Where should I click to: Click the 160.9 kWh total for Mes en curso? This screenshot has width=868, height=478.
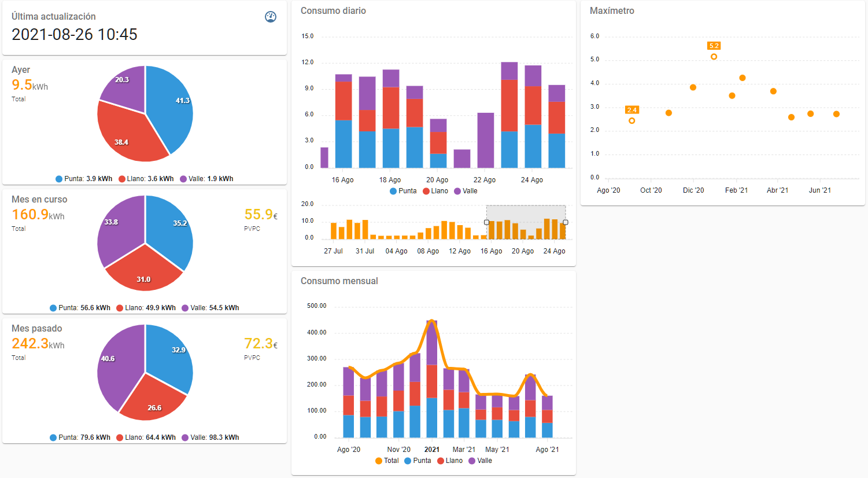[x=38, y=215]
